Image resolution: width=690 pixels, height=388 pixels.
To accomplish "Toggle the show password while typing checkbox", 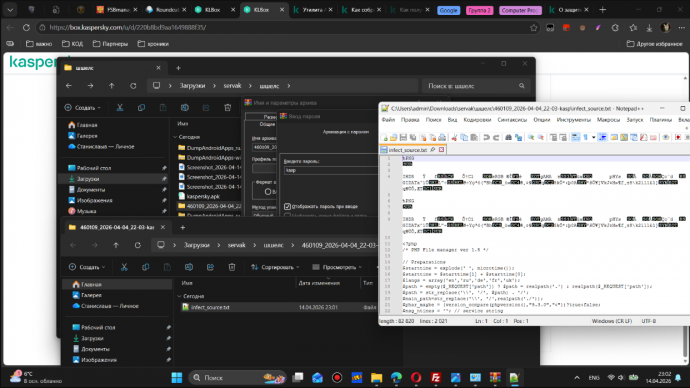I will pos(287,206).
